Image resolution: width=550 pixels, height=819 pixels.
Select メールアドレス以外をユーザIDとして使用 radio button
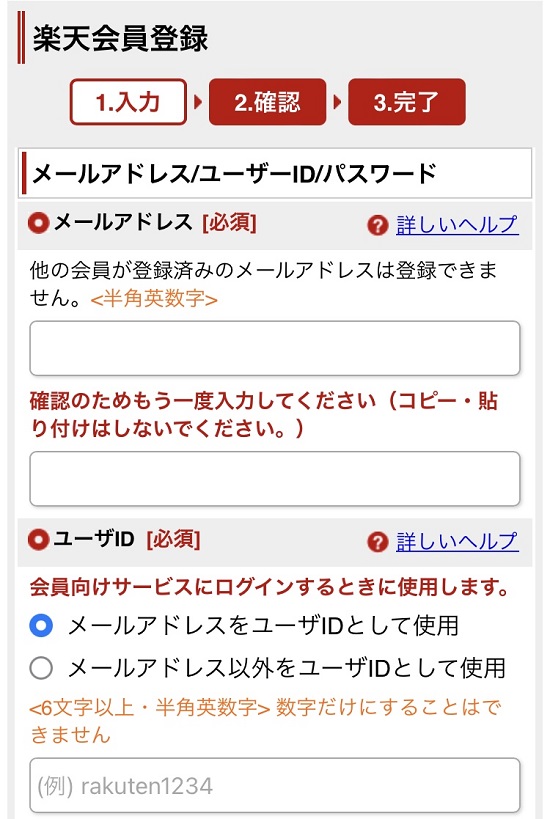point(41,668)
